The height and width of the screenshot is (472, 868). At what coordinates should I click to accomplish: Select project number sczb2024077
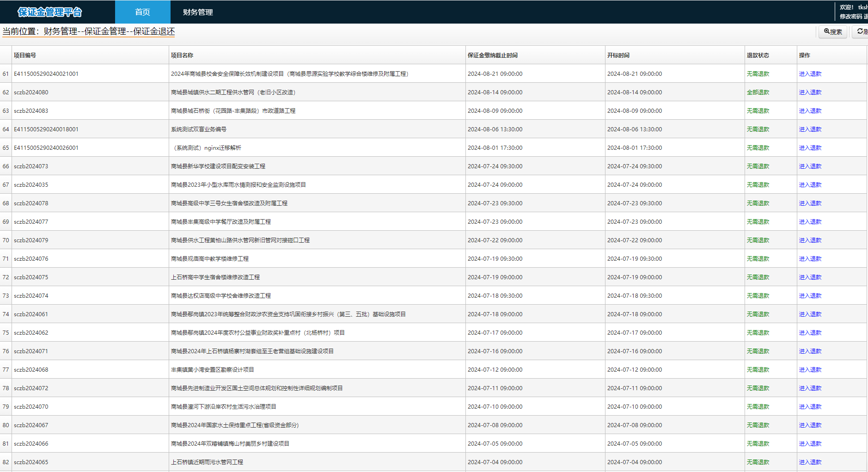point(31,222)
